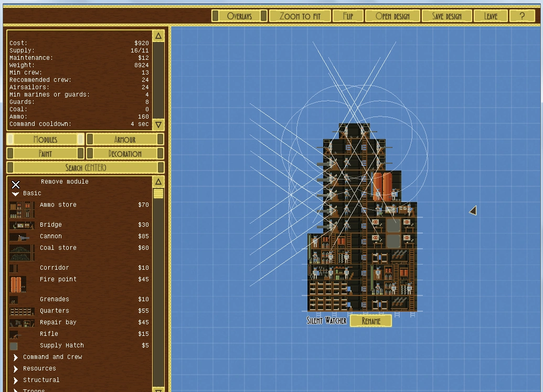Viewport: 543px width, 392px height.
Task: Click module list scroll up arrow
Action: click(x=158, y=182)
